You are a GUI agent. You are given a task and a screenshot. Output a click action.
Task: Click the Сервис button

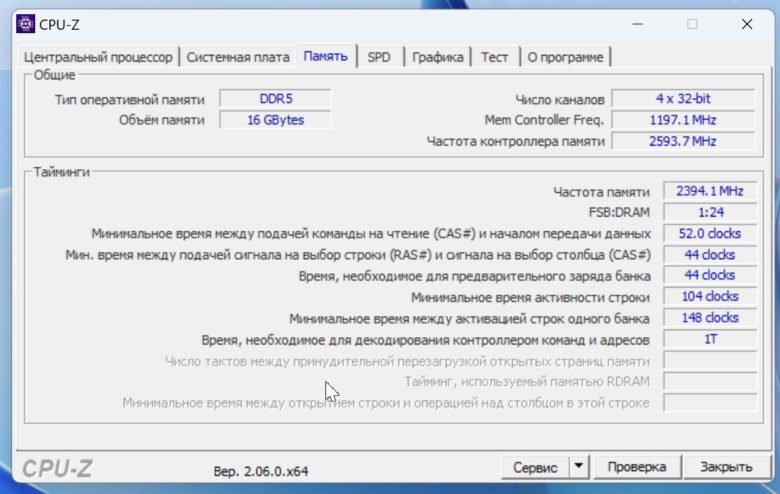pos(535,467)
